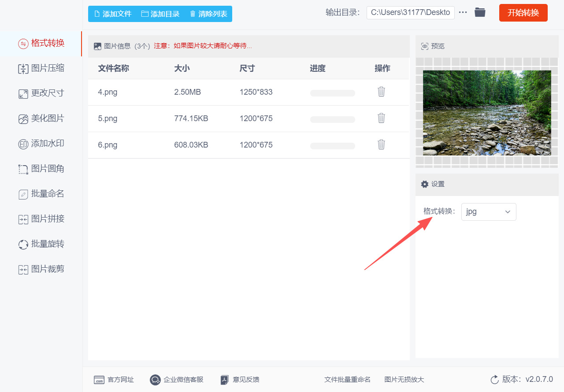
Task: Click the 尺寸 column header
Action: (247, 68)
